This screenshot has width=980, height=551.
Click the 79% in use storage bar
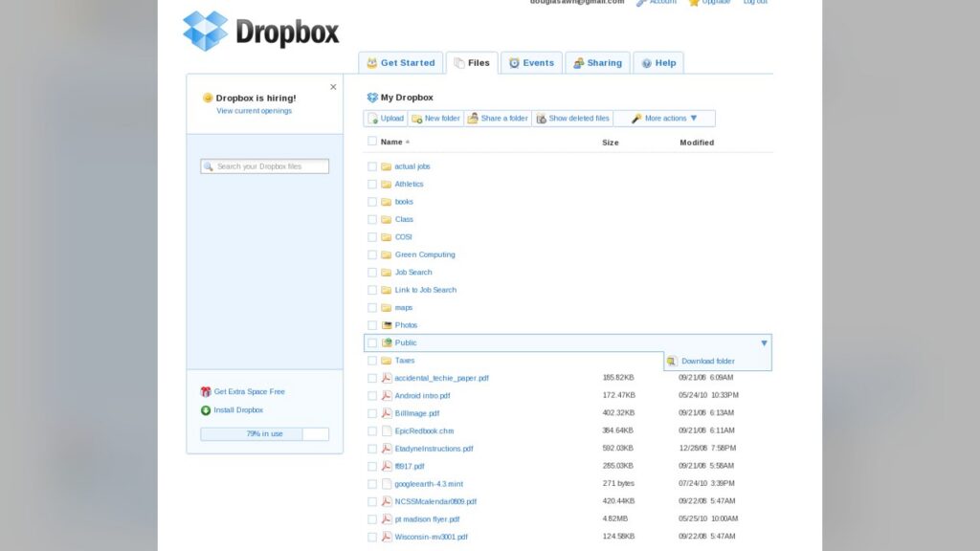coord(264,433)
